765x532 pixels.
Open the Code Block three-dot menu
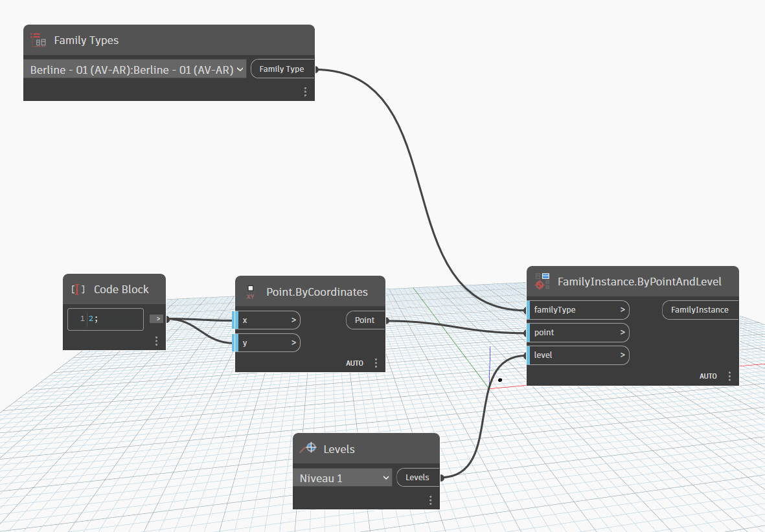pyautogui.click(x=156, y=341)
